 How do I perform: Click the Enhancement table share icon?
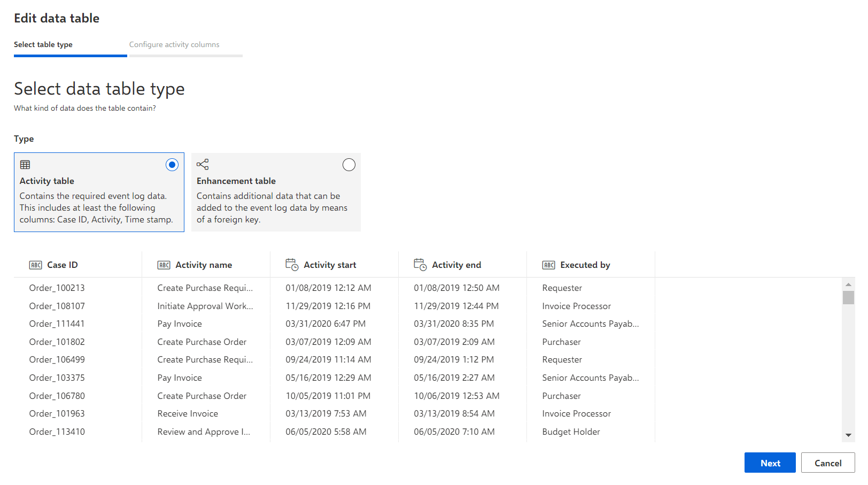(x=203, y=164)
